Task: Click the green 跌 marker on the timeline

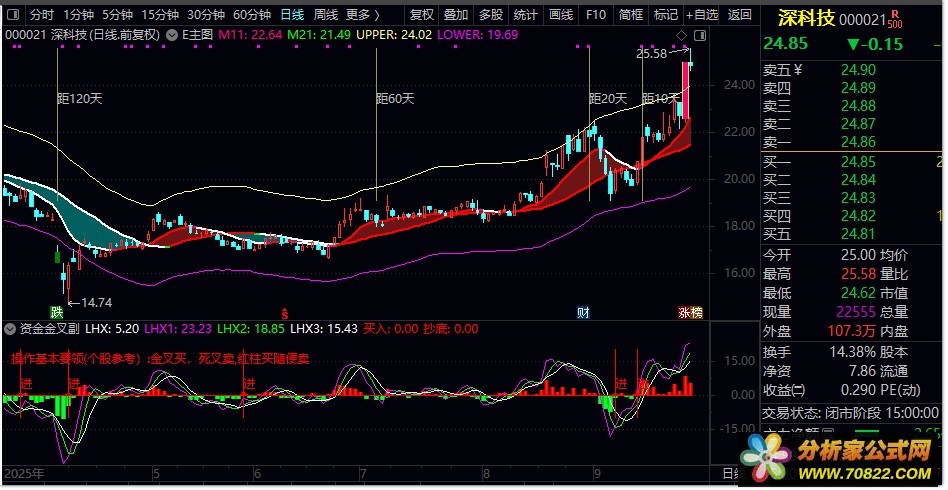Action: tap(58, 312)
